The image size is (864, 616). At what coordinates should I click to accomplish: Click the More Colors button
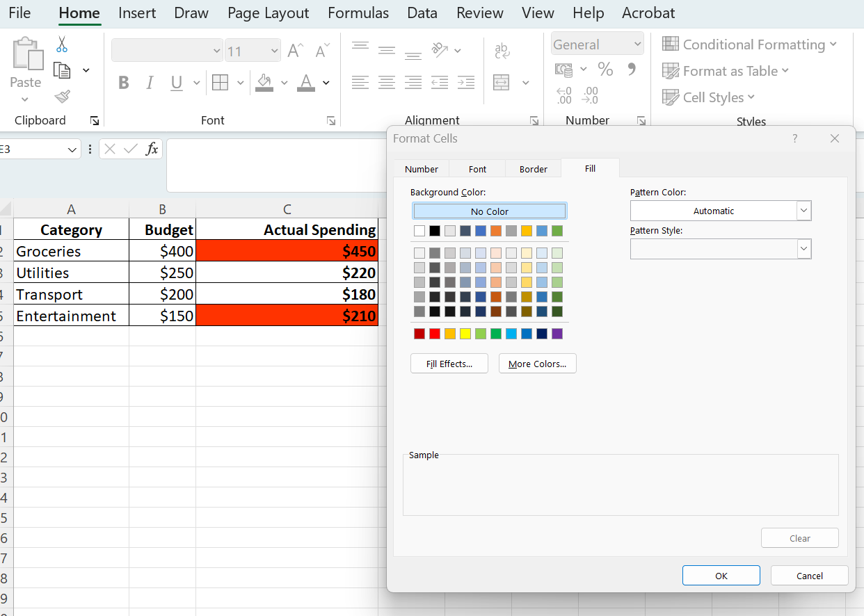[538, 364]
